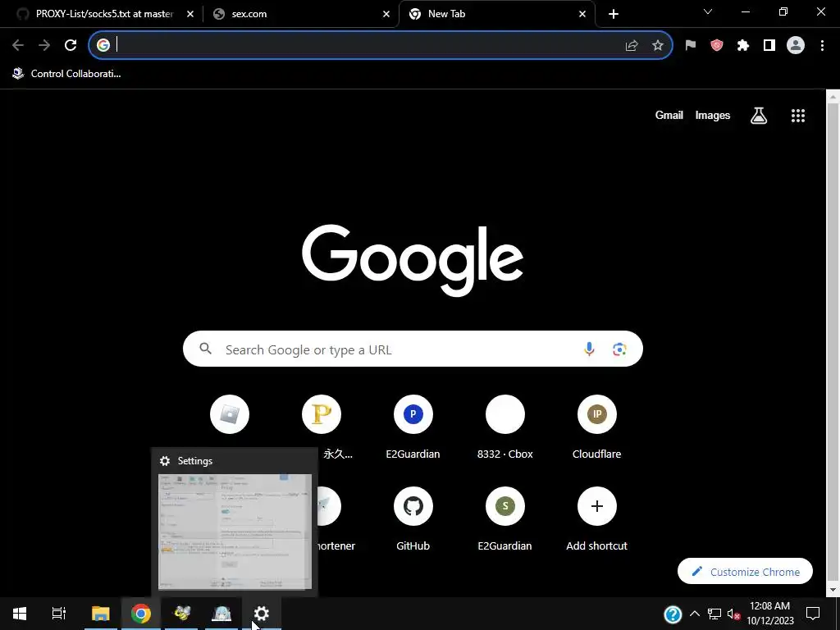The width and height of the screenshot is (840, 630).
Task: Share this page from address bar
Action: pyautogui.click(x=632, y=46)
